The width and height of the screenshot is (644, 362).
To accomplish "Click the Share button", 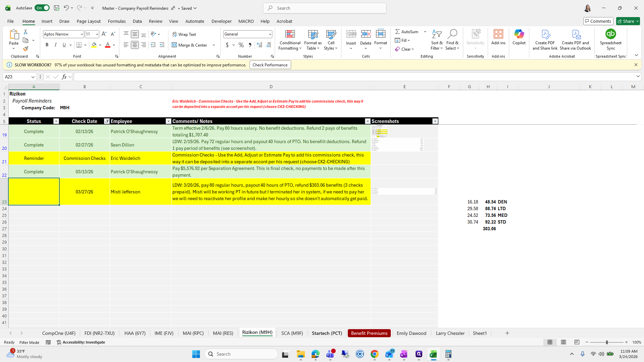I will tap(628, 21).
